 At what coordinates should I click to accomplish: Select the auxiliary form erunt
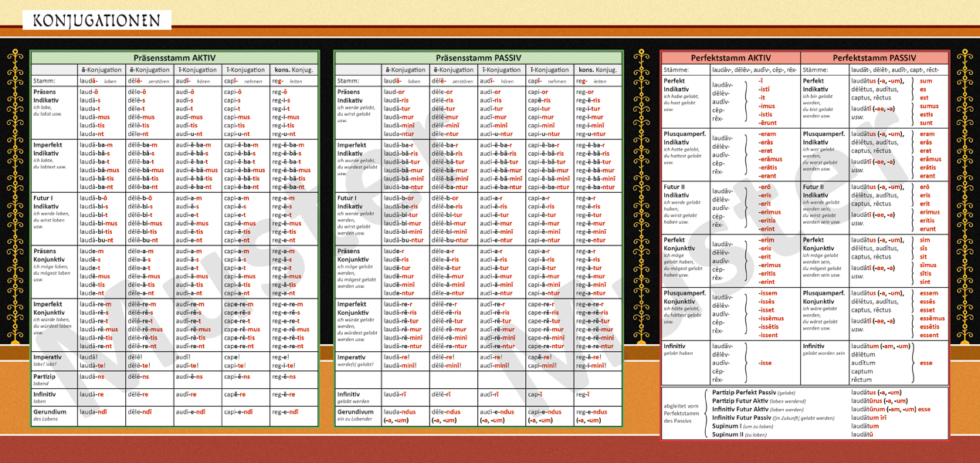927,229
